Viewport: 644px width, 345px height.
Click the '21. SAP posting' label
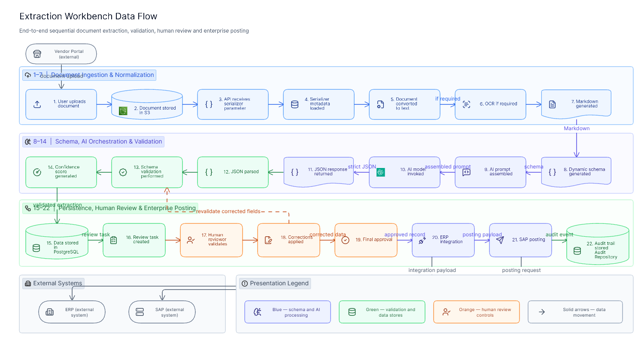[x=529, y=240]
